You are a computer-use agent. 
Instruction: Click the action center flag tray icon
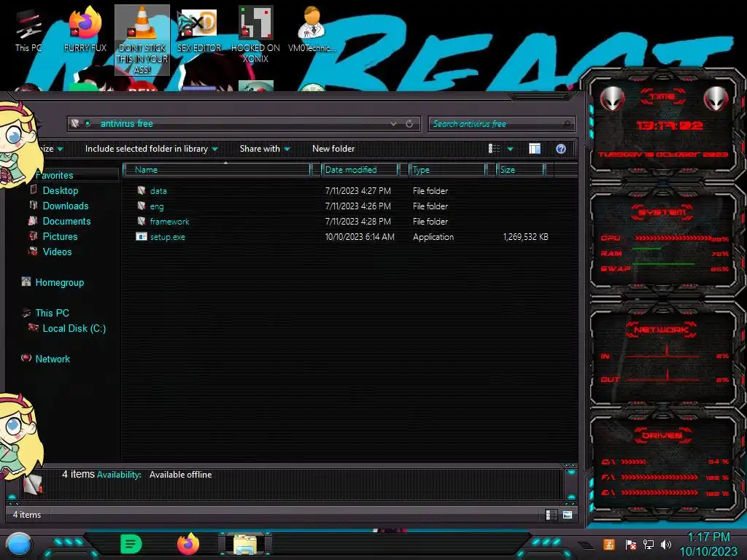tap(630, 544)
